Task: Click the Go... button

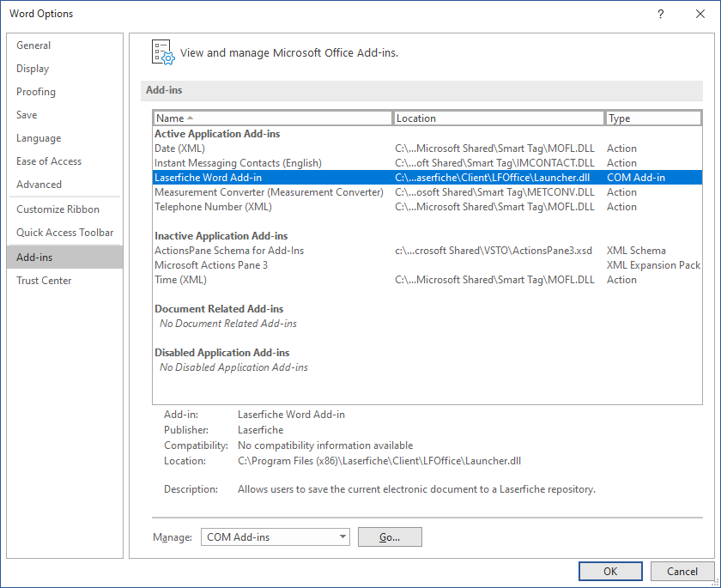Action: (x=390, y=537)
